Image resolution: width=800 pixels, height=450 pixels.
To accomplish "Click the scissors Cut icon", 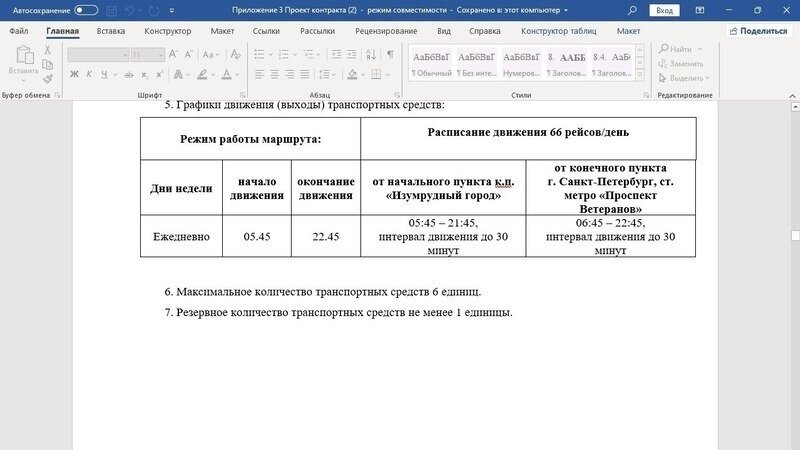I will [x=48, y=50].
